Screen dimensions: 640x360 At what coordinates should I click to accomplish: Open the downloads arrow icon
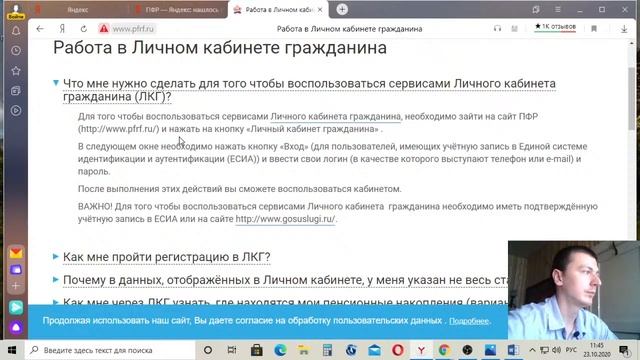click(624, 29)
